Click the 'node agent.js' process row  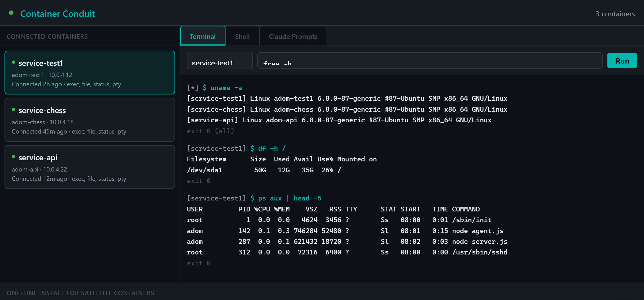click(x=345, y=231)
